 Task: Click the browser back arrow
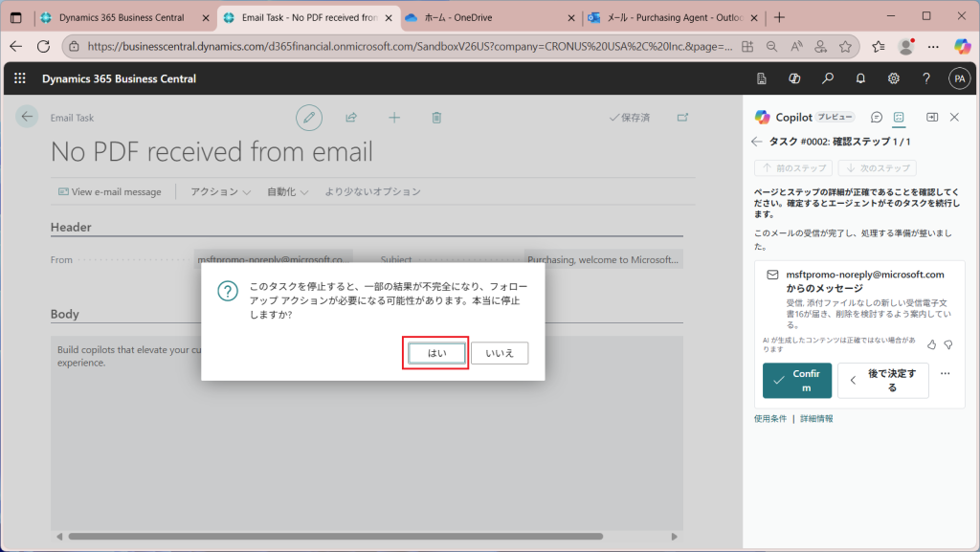point(15,46)
